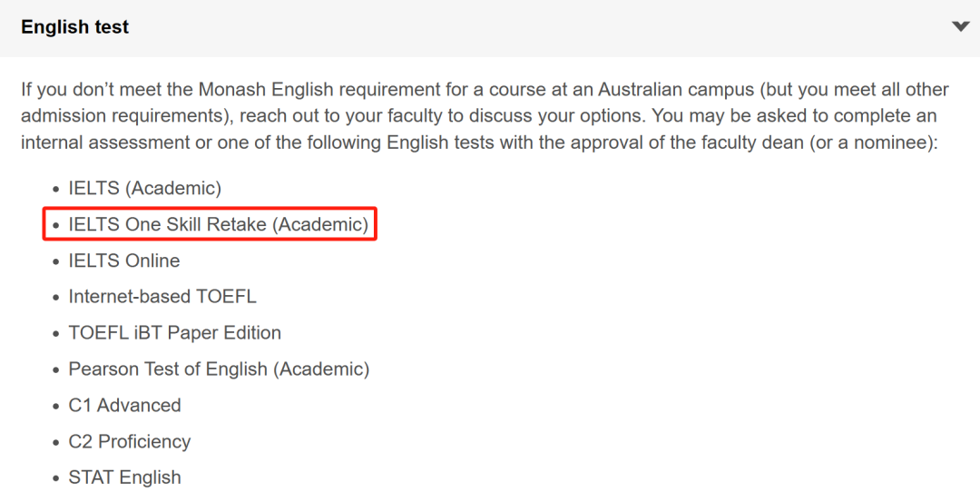The image size is (980, 492).
Task: Select the IELTS (Academic) list item
Action: pyautogui.click(x=144, y=188)
